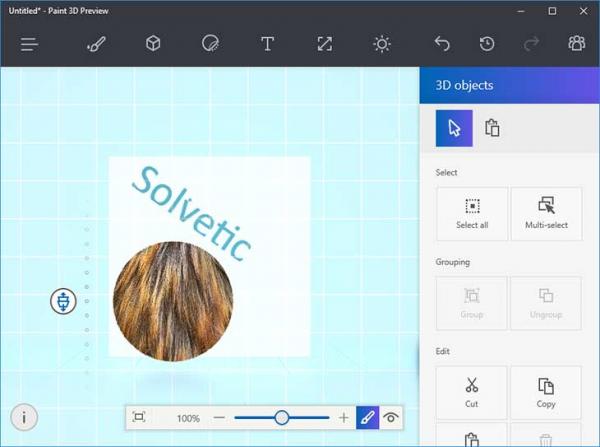Click Select all
This screenshot has width=600, height=447.
pos(472,214)
